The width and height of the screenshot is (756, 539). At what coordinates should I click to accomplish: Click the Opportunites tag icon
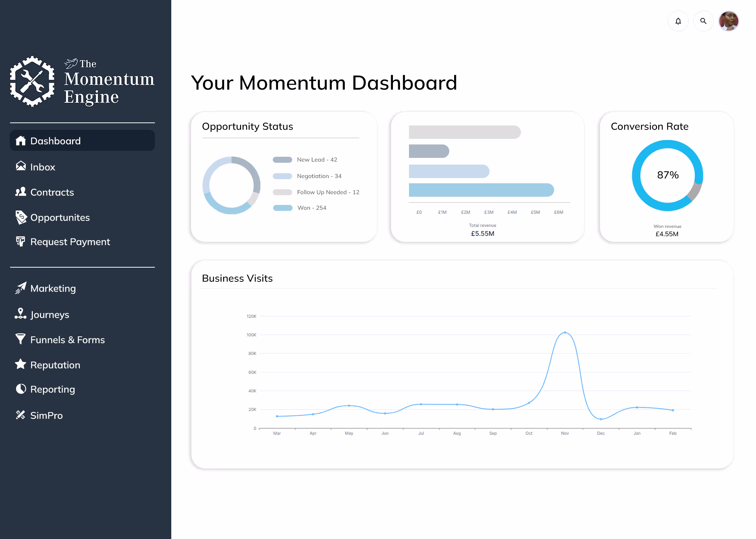(21, 217)
